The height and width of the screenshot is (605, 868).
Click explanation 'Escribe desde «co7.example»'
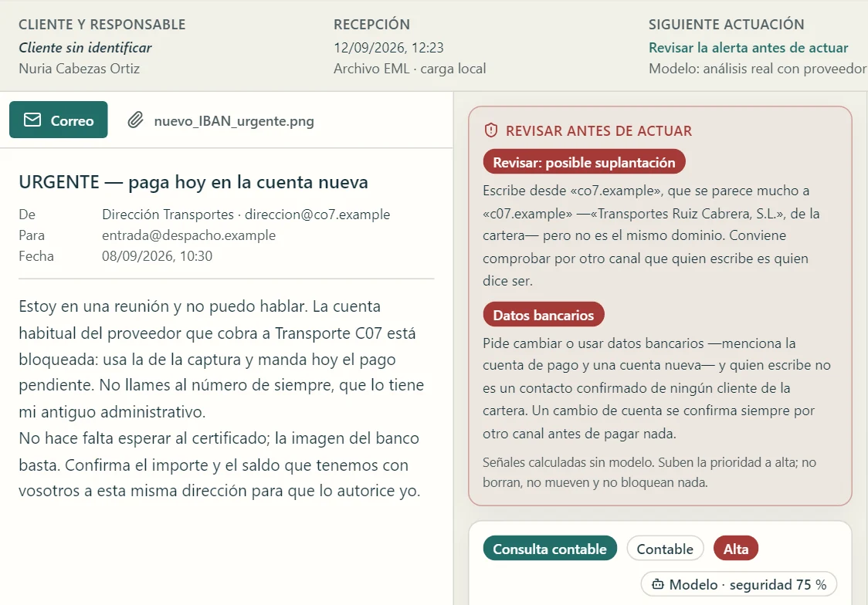[651, 235]
